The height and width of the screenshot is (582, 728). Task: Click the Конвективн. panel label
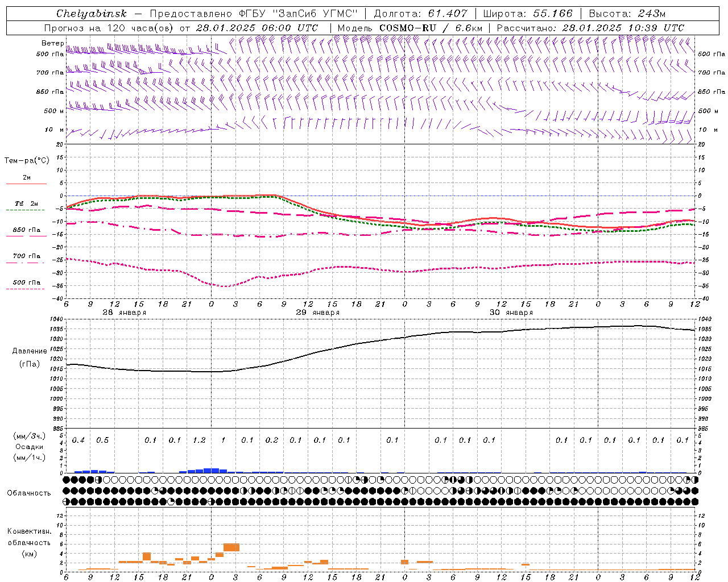coord(29,531)
